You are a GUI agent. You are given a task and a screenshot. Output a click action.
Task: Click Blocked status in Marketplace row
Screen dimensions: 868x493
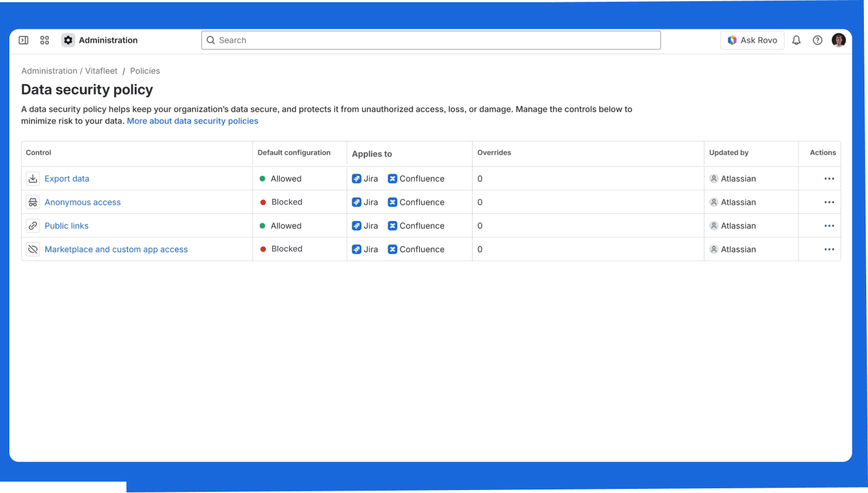pyautogui.click(x=281, y=249)
